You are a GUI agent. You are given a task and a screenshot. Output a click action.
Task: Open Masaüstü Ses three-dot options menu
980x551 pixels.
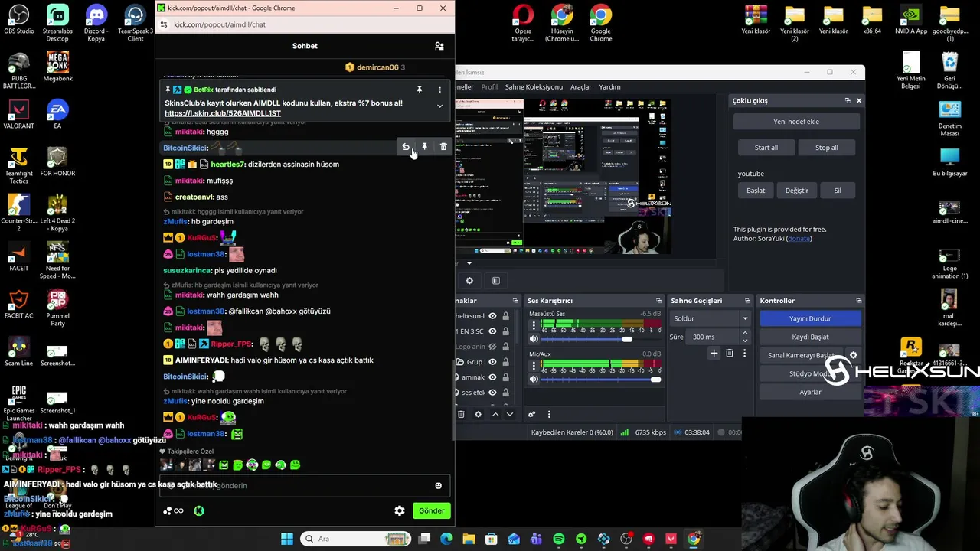pyautogui.click(x=534, y=324)
